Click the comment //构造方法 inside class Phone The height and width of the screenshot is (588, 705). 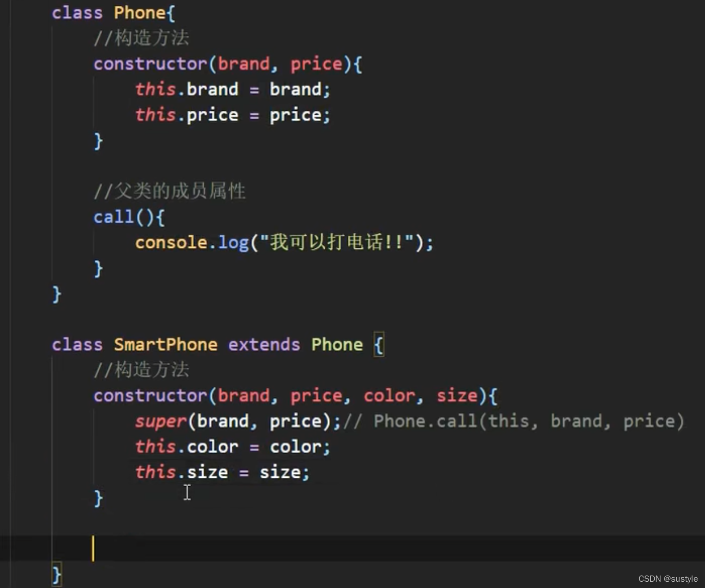point(141,38)
